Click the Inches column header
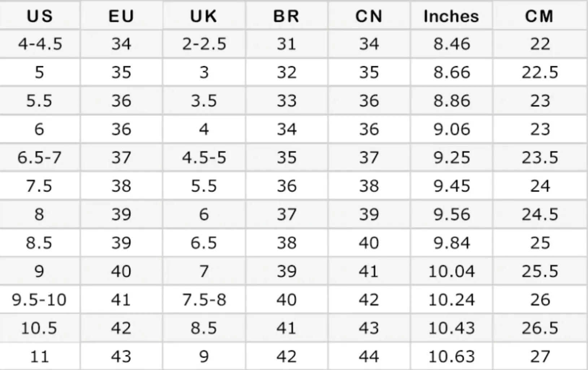This screenshot has width=588, height=370. (451, 16)
